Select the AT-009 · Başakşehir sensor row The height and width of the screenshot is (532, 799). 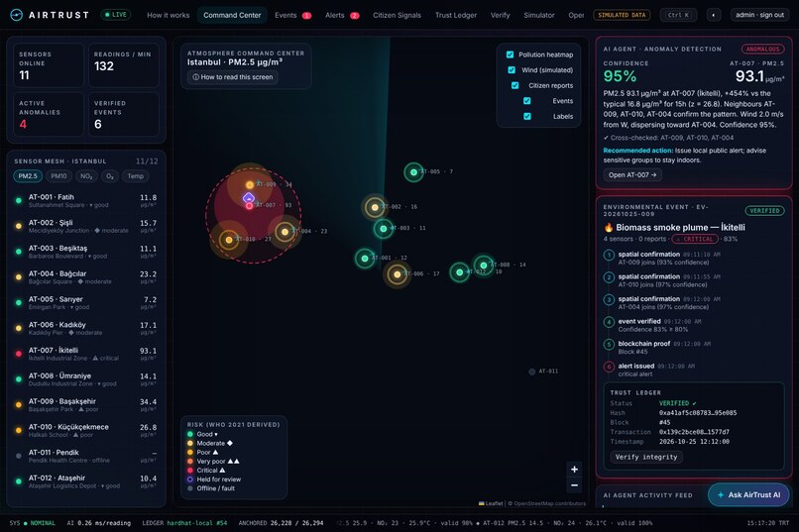pyautogui.click(x=86, y=405)
